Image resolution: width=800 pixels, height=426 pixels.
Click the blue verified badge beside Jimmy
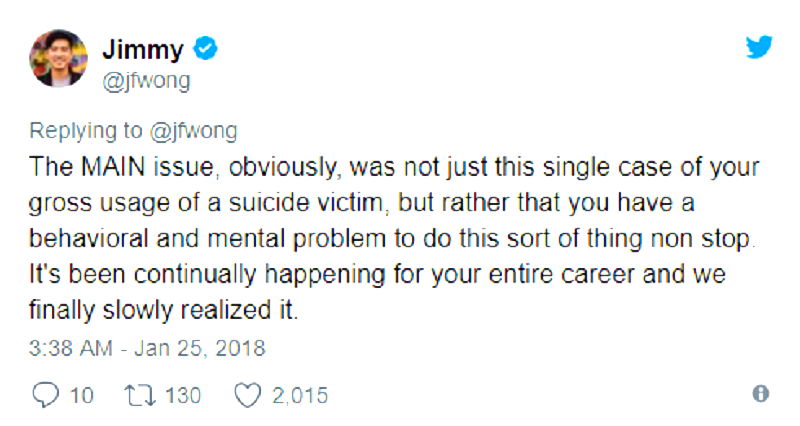click(206, 48)
